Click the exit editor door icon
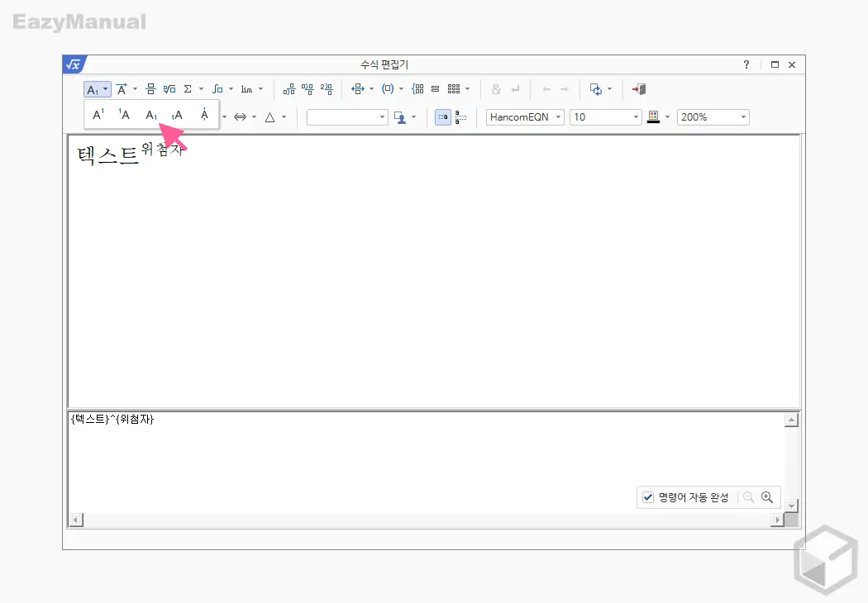This screenshot has height=603, width=868. coord(639,89)
